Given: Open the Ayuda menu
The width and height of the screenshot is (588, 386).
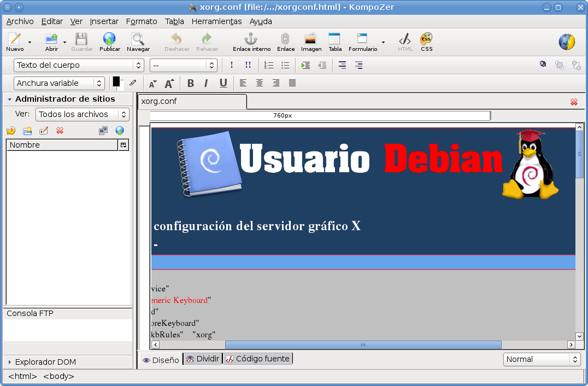Looking at the screenshot, I should pyautogui.click(x=261, y=21).
